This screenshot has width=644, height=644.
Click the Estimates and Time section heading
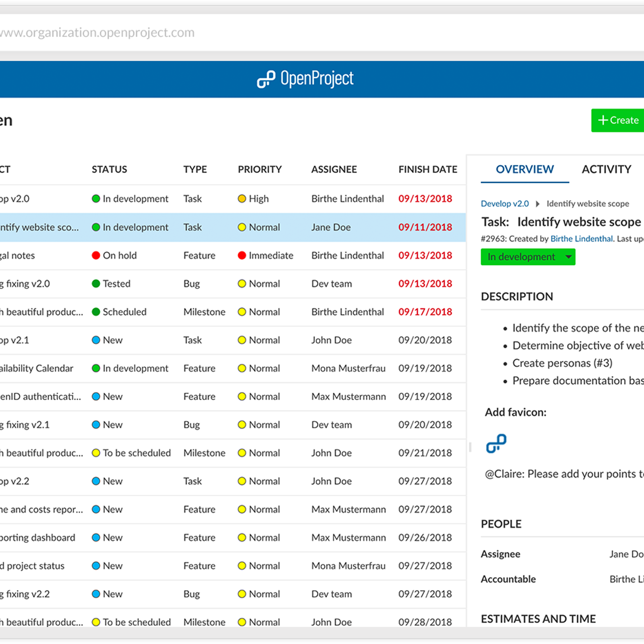click(538, 619)
